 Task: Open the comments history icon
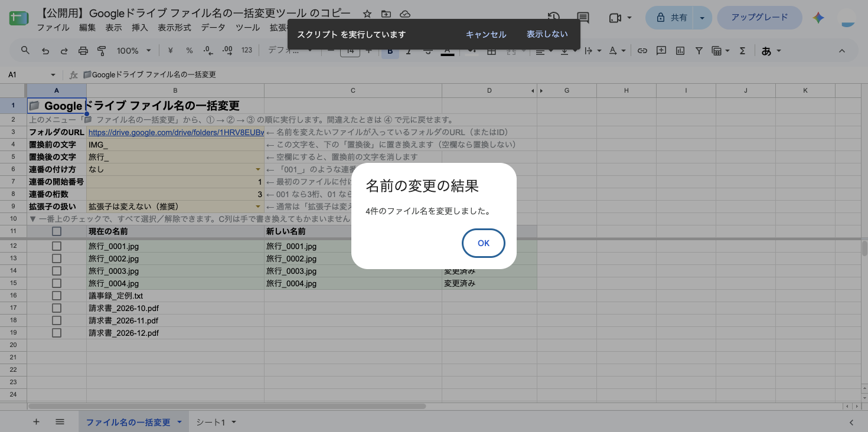(x=583, y=18)
